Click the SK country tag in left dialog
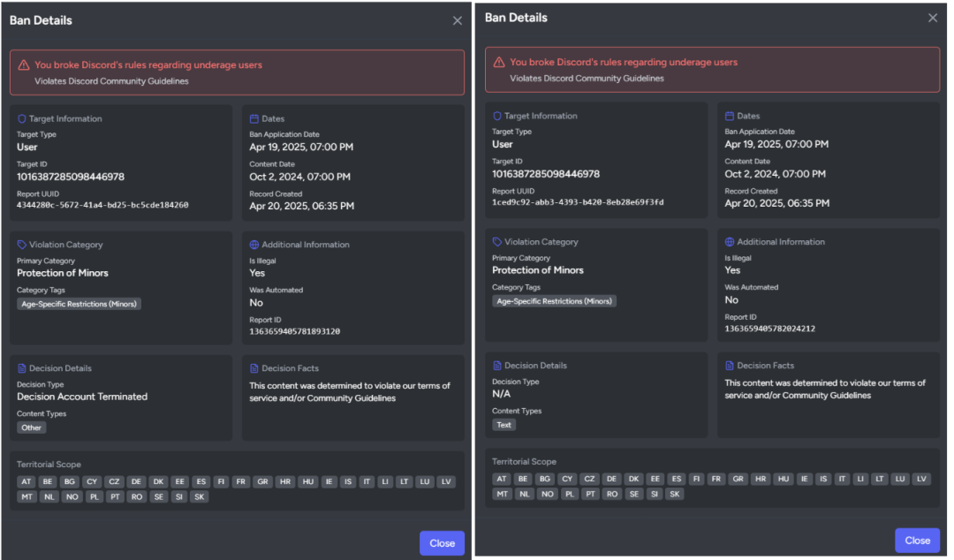The width and height of the screenshot is (954, 560). point(200,496)
